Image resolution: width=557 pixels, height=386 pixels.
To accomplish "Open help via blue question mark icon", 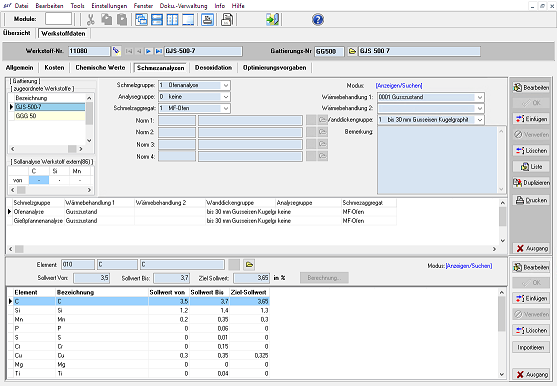I will 318,19.
